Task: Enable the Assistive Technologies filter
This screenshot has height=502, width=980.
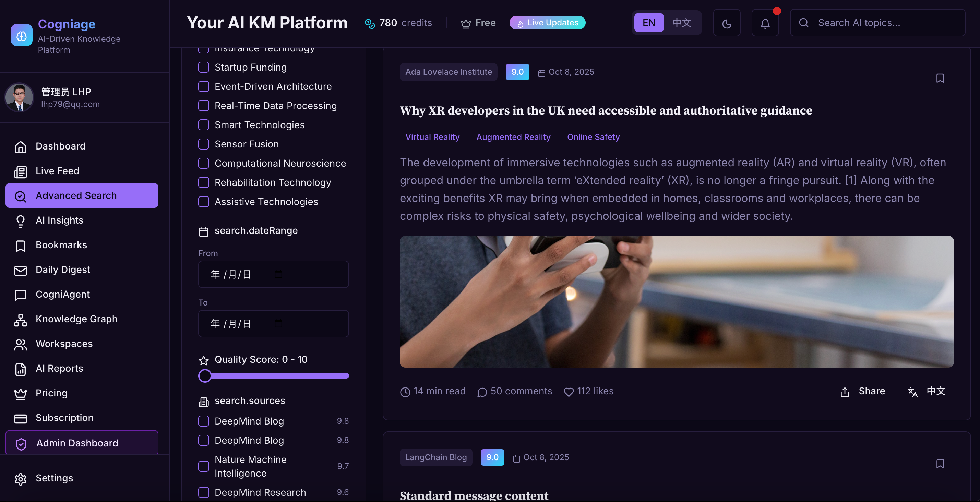Action: (204, 202)
